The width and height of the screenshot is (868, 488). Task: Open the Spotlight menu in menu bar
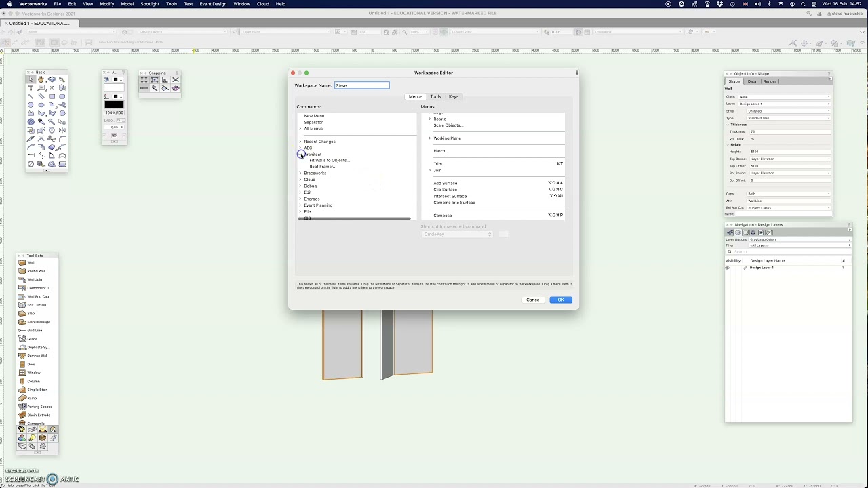pos(150,4)
